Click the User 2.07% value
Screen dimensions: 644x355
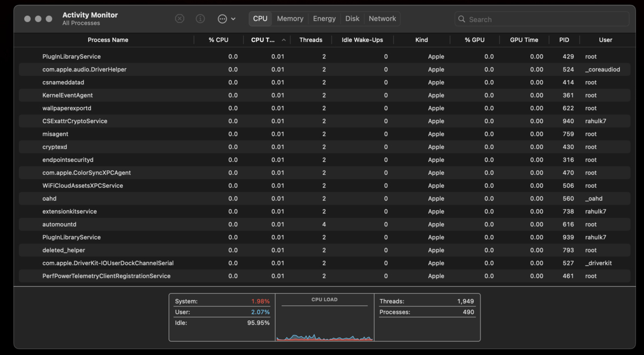(x=260, y=313)
